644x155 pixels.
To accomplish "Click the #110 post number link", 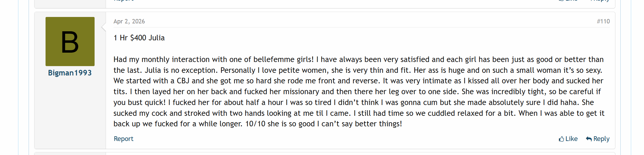I will point(603,21).
